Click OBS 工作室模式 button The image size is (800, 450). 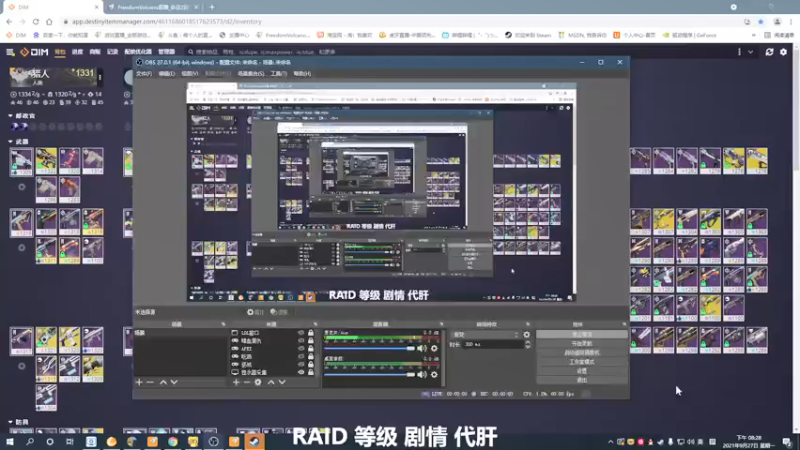click(582, 362)
